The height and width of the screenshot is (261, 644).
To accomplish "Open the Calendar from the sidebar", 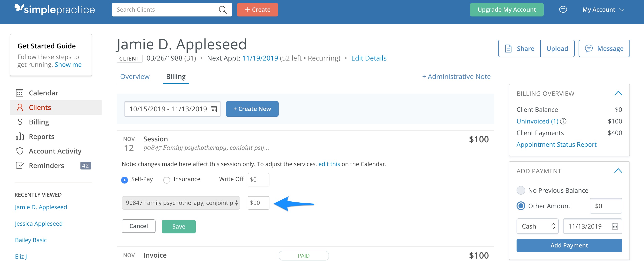I will (x=44, y=93).
